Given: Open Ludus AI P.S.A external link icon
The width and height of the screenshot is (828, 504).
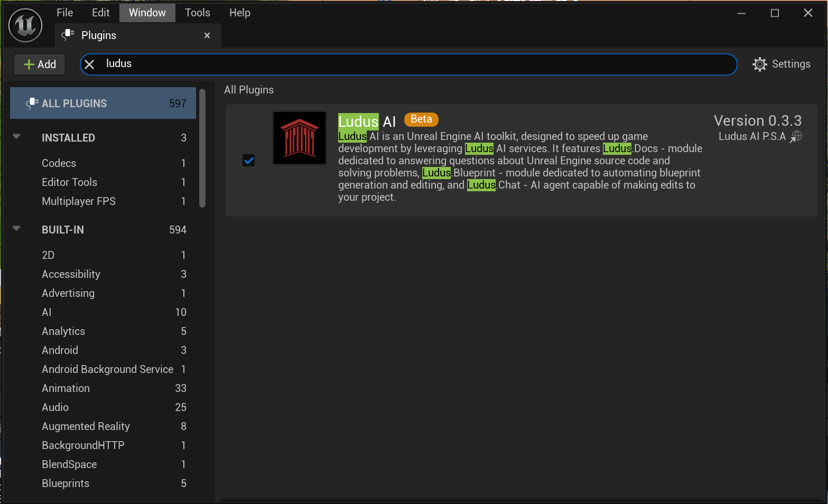Looking at the screenshot, I should [796, 137].
